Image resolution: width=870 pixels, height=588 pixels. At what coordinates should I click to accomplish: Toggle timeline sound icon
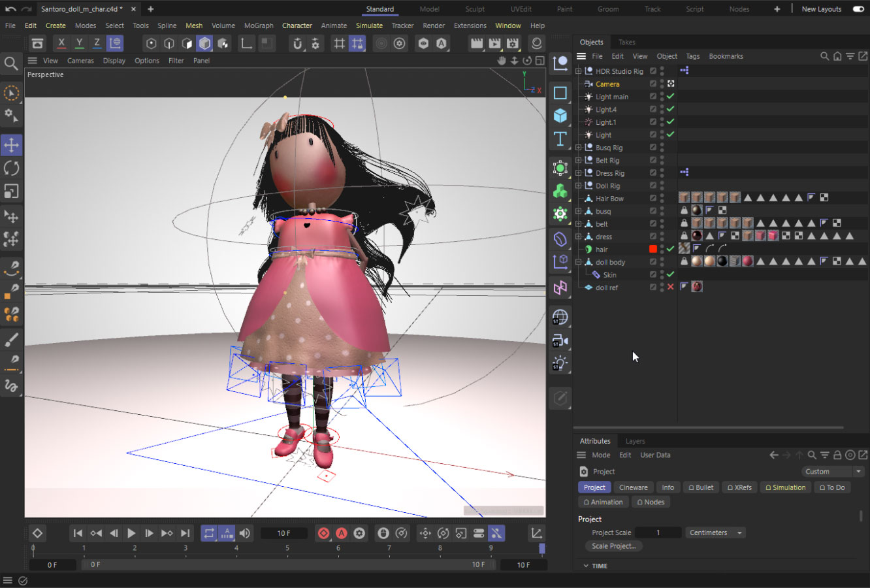(x=245, y=533)
